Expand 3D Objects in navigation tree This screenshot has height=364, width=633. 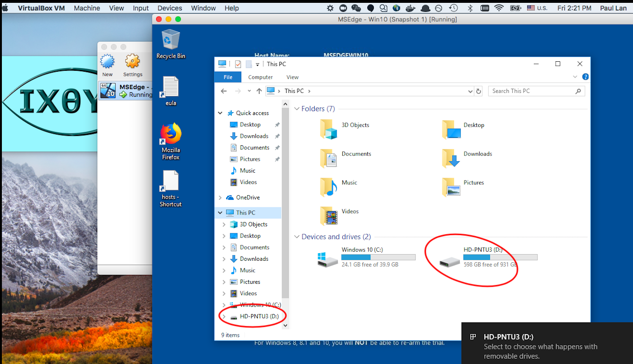(x=224, y=224)
